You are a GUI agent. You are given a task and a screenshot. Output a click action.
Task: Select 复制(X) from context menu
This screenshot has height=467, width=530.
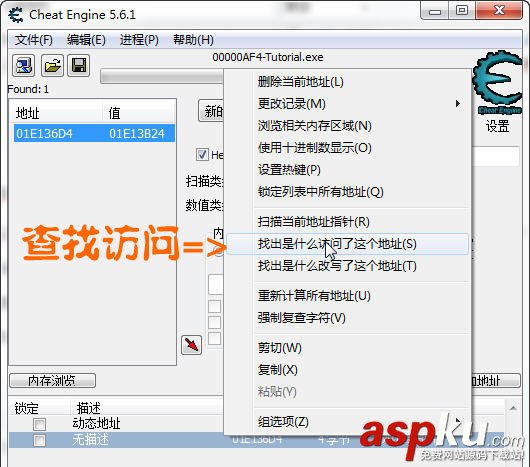click(347, 370)
